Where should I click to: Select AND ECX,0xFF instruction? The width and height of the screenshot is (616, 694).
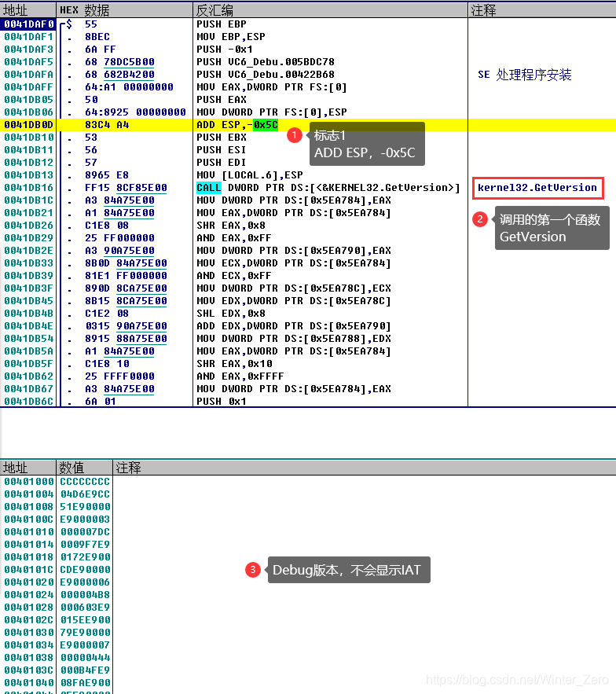[234, 276]
